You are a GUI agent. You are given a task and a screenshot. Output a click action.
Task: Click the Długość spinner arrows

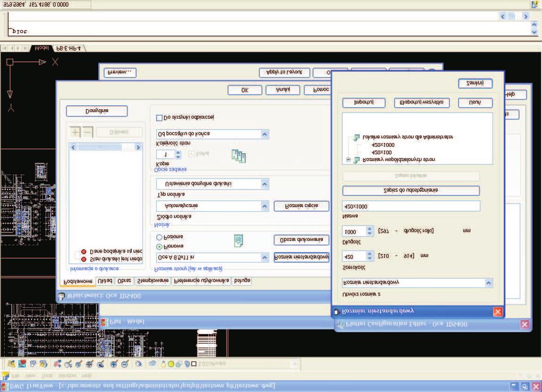[369, 231]
